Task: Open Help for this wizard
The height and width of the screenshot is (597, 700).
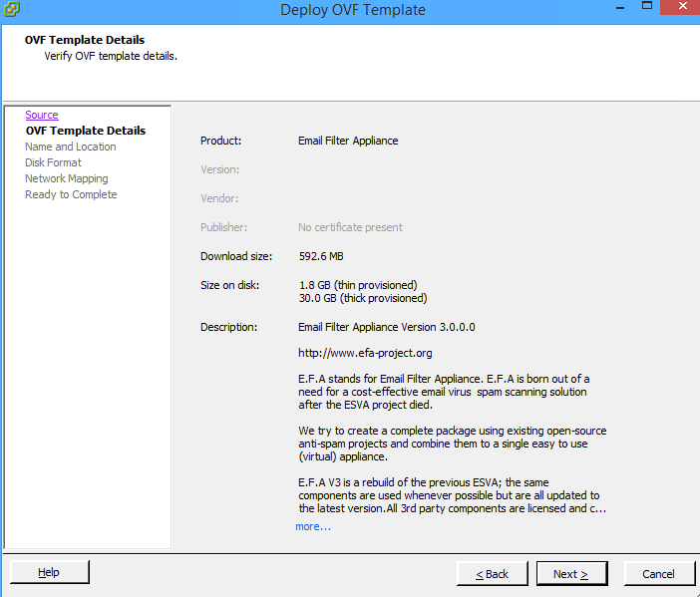Action: [x=49, y=572]
